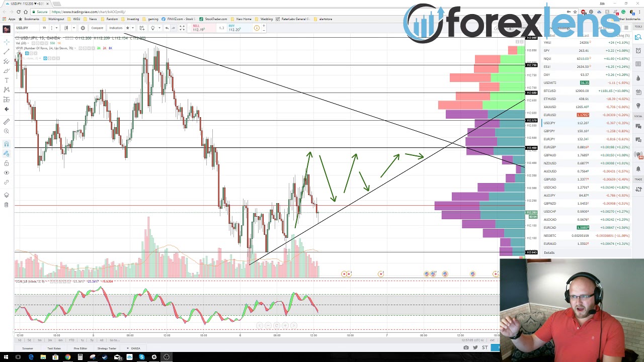
Task: Open Chrome from the Windows taskbar
Action: 67,357
